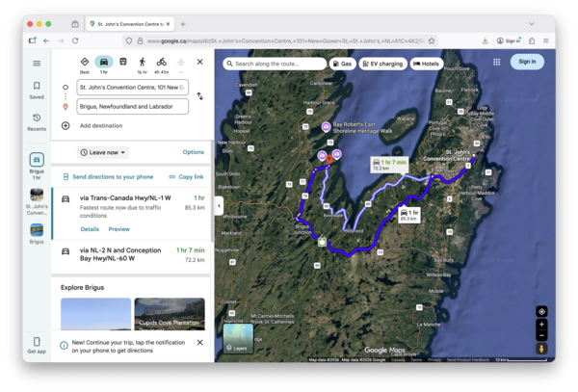Screen dimensions: 578x392
Task: Preview the Trans-Canada Hwy route
Action: pyautogui.click(x=119, y=229)
